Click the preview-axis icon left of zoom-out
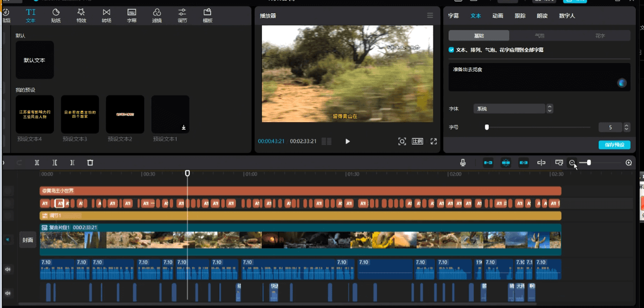This screenshot has height=308, width=644. (558, 163)
